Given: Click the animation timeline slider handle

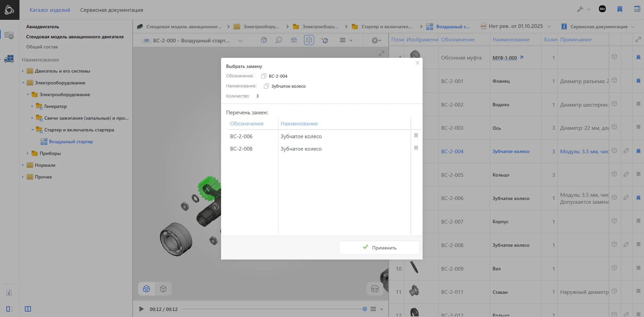Looking at the screenshot, I should coord(364,309).
